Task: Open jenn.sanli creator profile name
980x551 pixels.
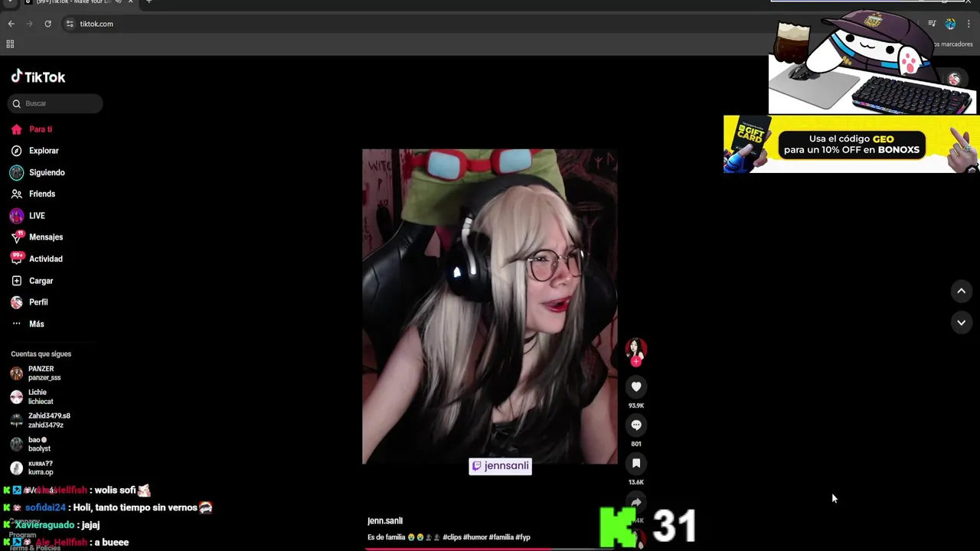Action: pyautogui.click(x=385, y=521)
